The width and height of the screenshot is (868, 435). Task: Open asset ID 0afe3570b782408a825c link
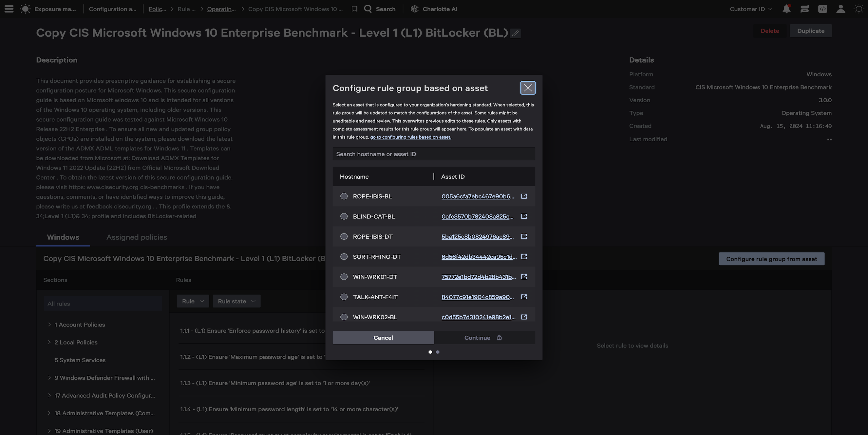click(x=478, y=216)
